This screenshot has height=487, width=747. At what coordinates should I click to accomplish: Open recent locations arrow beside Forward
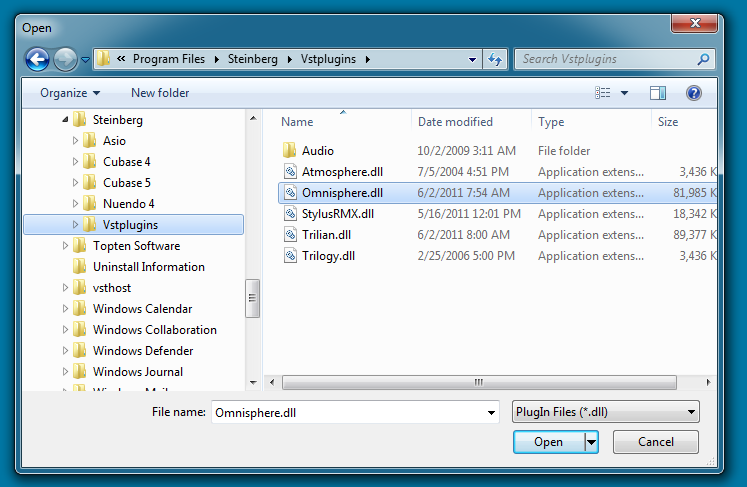85,60
